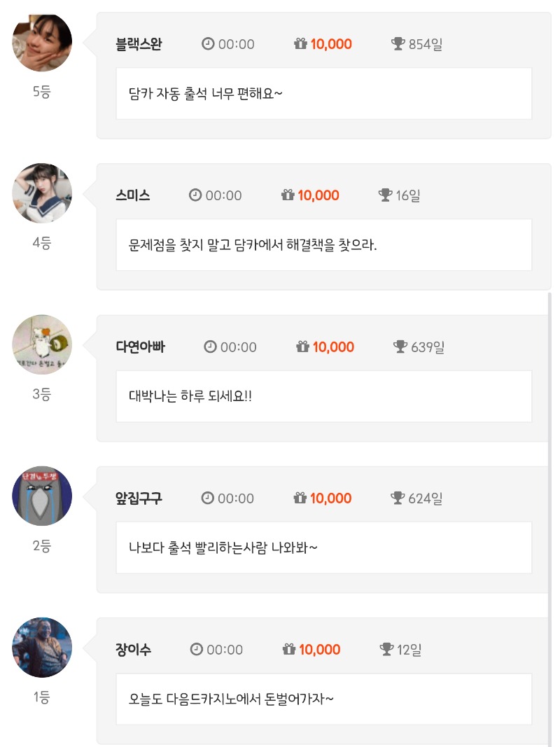This screenshot has width=560, height=747.
Task: Click the clock icon beside 장이수
Action: [x=197, y=649]
